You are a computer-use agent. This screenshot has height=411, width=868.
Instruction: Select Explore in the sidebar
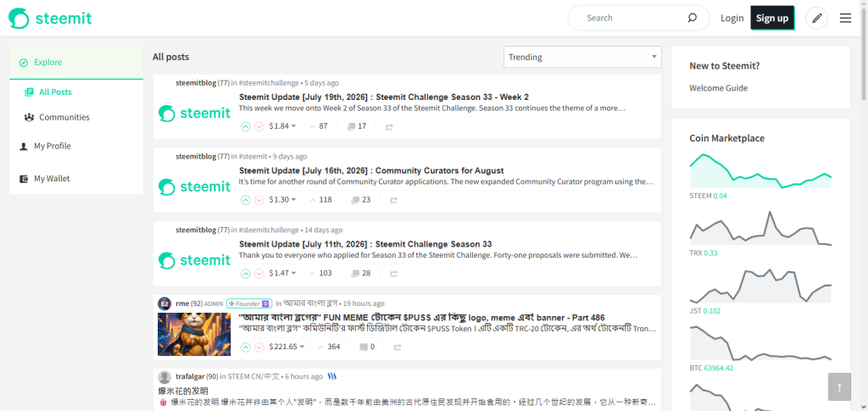[x=76, y=63]
